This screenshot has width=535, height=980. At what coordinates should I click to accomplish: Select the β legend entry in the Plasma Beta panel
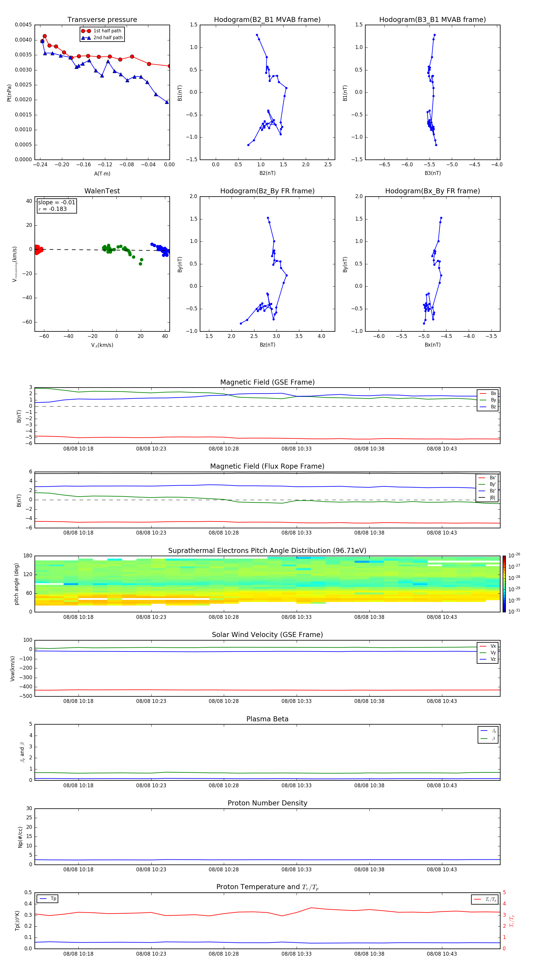pyautogui.click(x=488, y=739)
